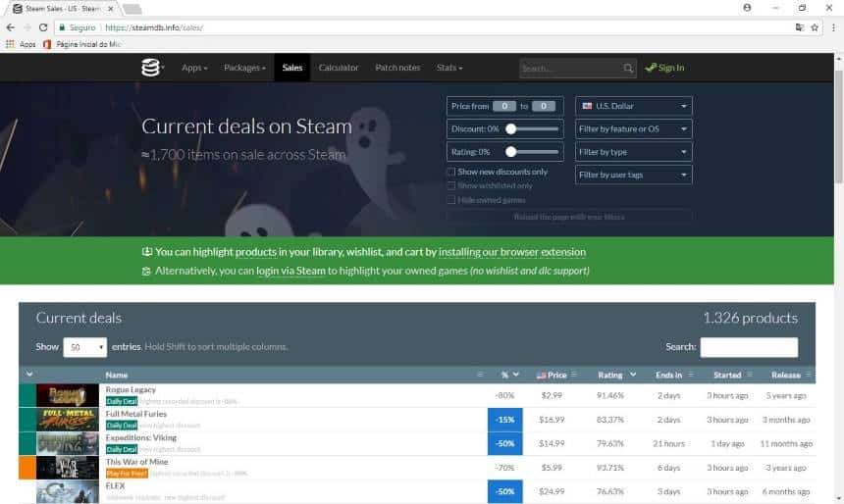Open the Show 50 entries dropdown

[x=85, y=347]
